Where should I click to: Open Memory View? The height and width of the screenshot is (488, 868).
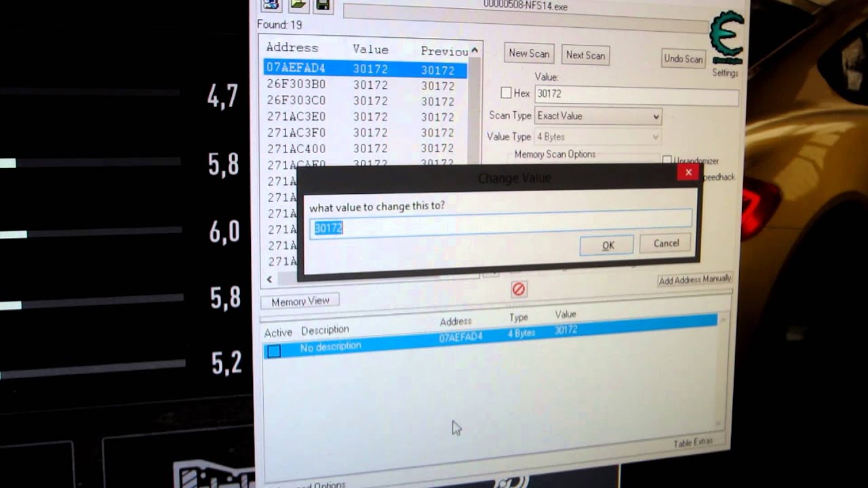coord(300,301)
